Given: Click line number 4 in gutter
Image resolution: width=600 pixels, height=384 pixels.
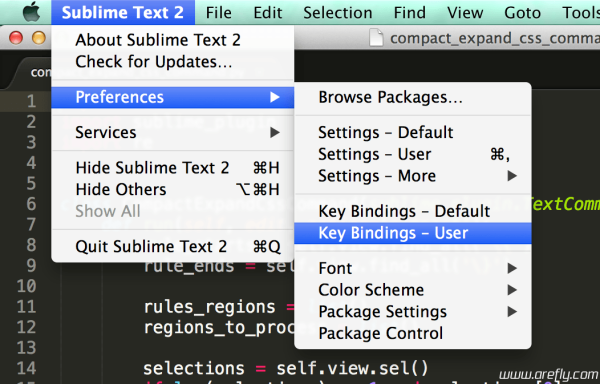Looking at the screenshot, I should click(31, 163).
